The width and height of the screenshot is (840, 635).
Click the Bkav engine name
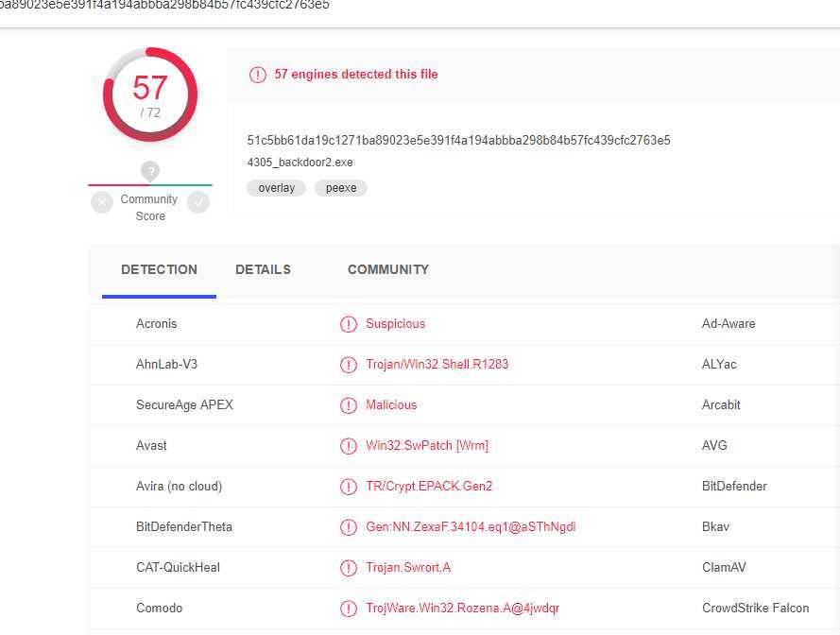715,526
